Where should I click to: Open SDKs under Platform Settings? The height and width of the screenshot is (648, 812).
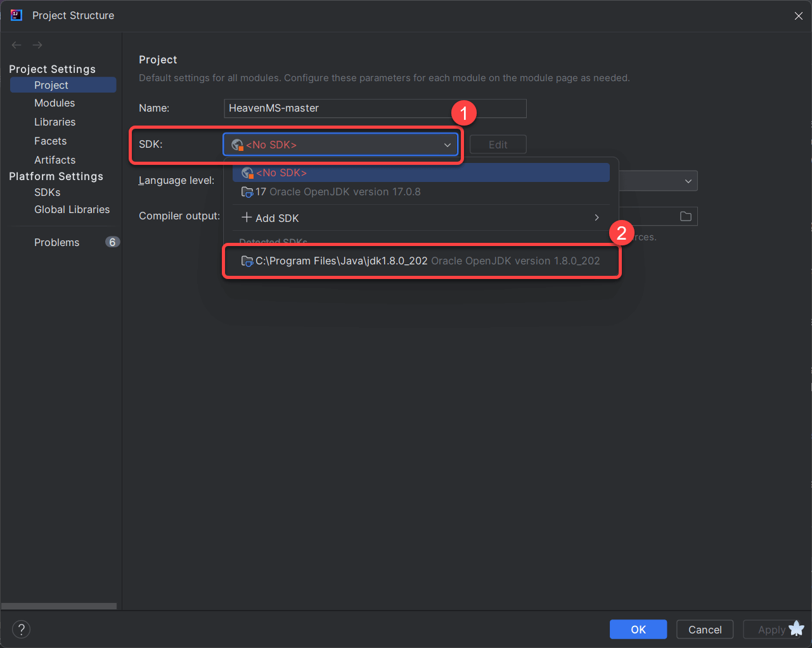(x=48, y=192)
